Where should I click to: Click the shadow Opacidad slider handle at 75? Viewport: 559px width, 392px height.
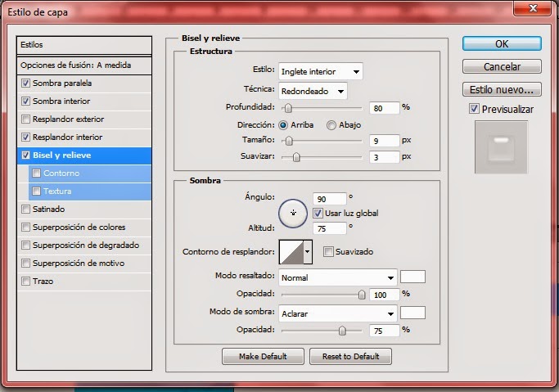coord(342,331)
